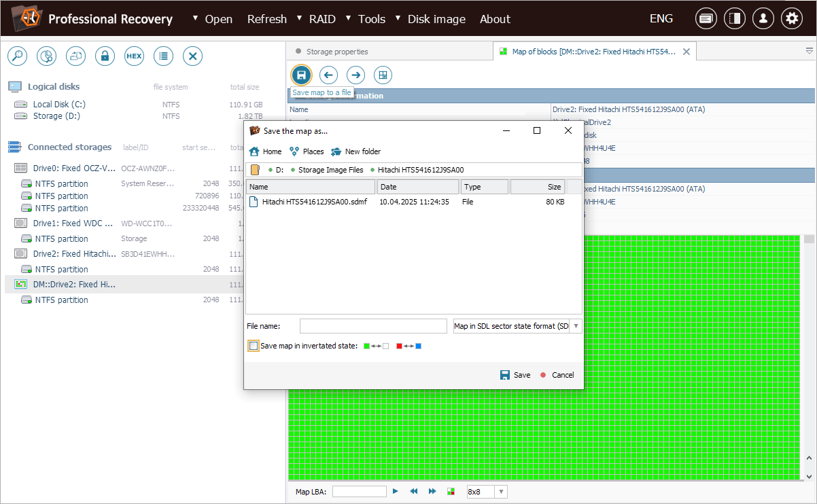Sort files by Date column header
Viewport: 817px width, 504px height.
(x=419, y=187)
